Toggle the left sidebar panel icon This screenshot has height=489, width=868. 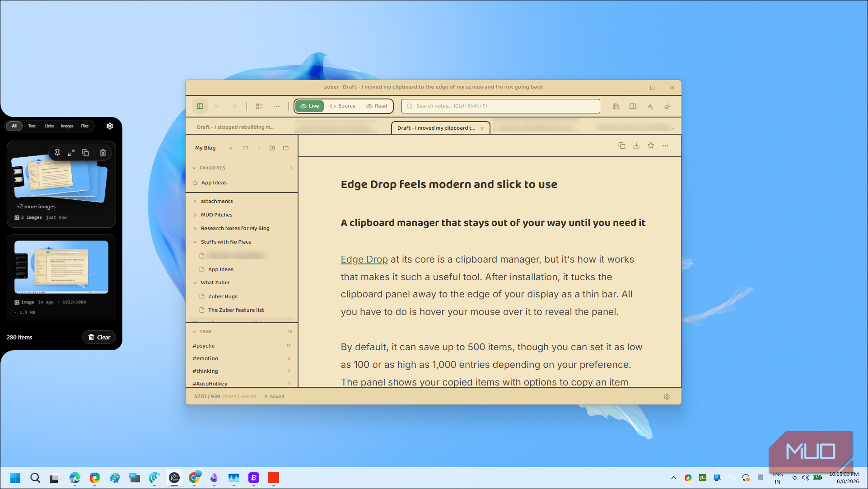(200, 106)
